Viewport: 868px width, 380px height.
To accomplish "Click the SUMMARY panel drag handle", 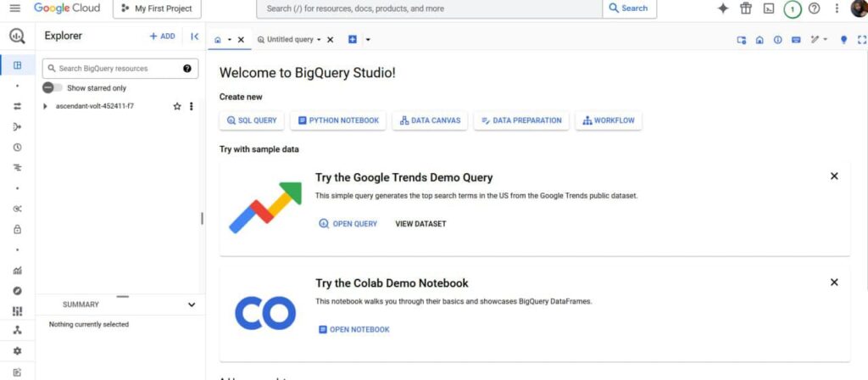I will (123, 296).
